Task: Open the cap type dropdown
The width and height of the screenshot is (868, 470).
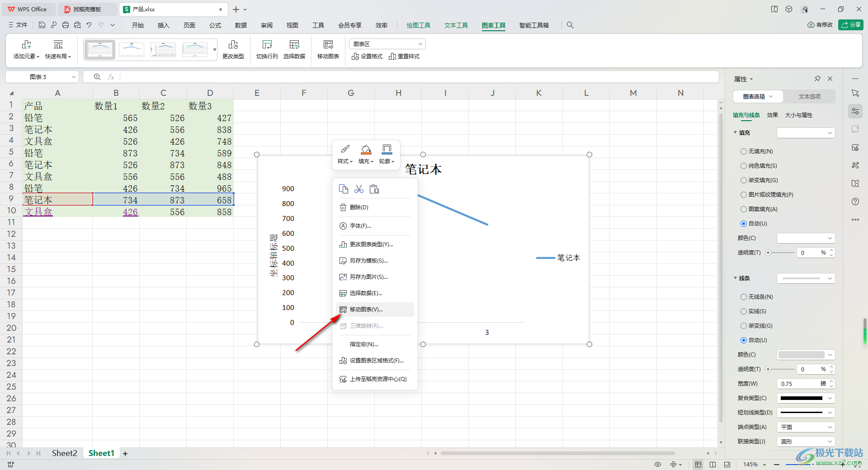Action: click(806, 427)
